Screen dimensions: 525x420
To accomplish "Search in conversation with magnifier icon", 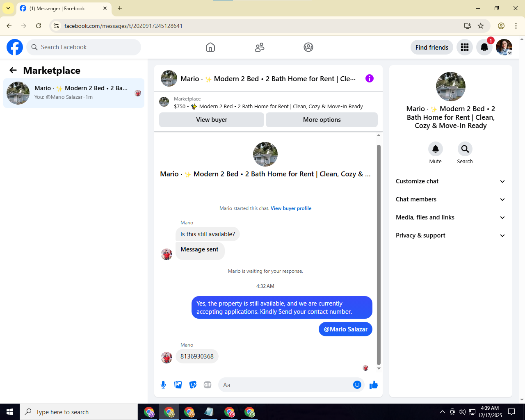I will (465, 149).
